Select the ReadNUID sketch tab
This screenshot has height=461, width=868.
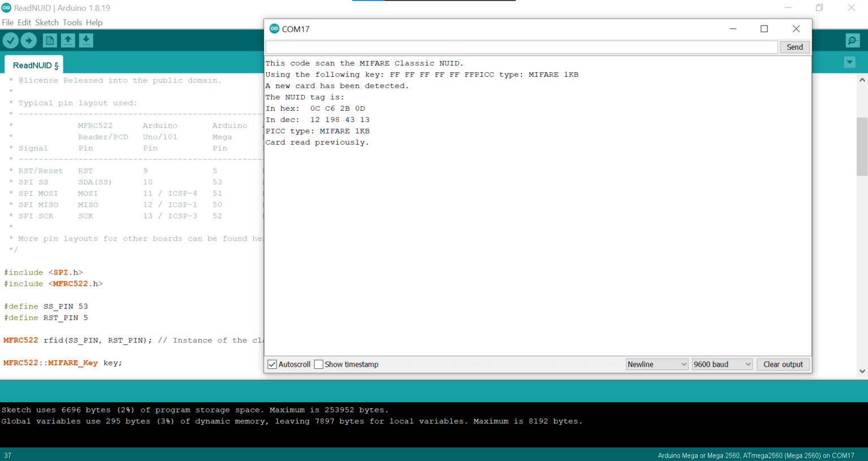35,66
